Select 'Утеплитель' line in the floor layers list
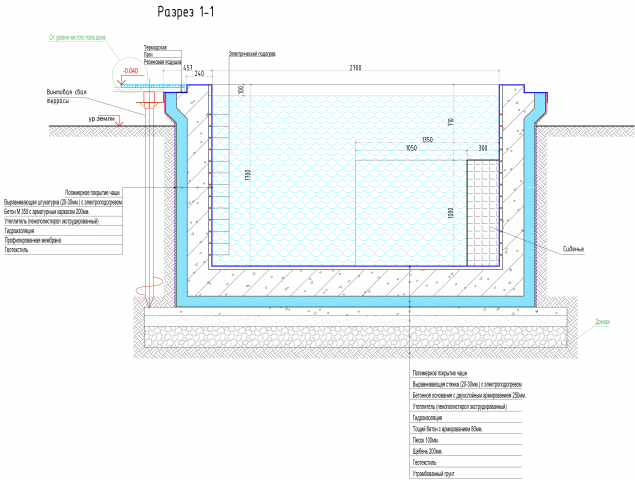 [x=460, y=407]
